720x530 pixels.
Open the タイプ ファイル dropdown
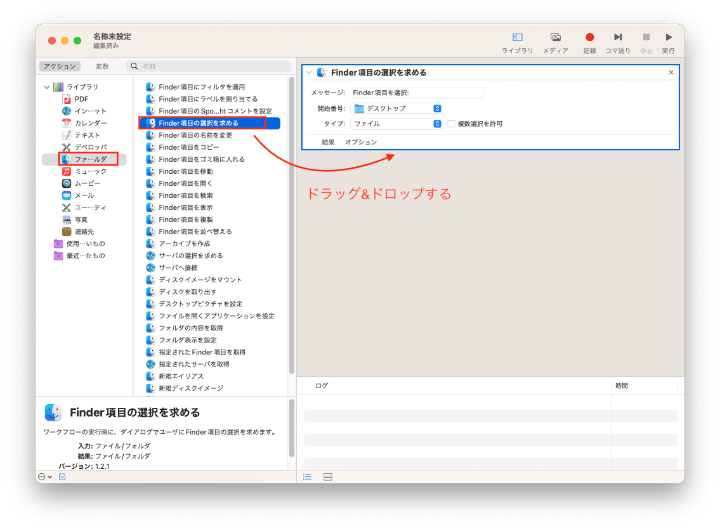click(397, 124)
